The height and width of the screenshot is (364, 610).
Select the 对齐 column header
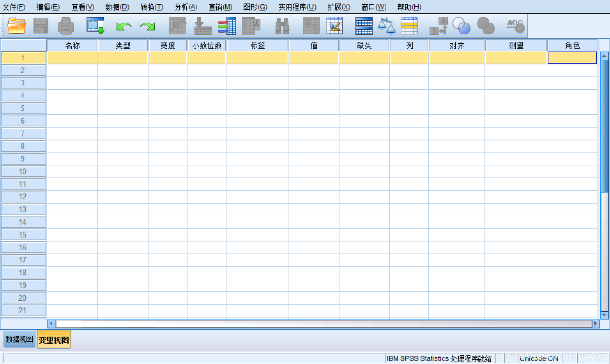pyautogui.click(x=457, y=45)
